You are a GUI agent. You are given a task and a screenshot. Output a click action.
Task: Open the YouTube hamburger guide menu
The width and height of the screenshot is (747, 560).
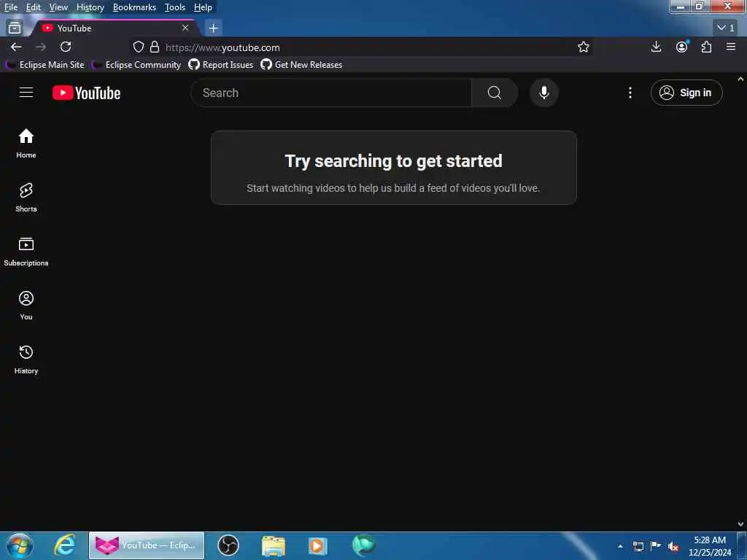(x=26, y=93)
